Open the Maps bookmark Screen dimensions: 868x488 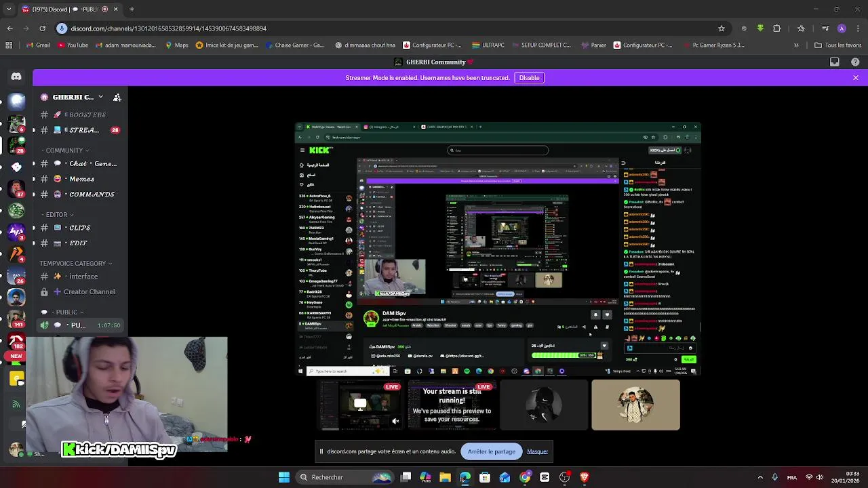point(176,45)
